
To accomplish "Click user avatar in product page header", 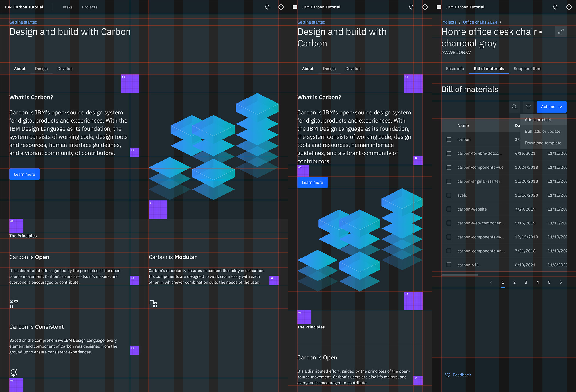I will tap(569, 7).
